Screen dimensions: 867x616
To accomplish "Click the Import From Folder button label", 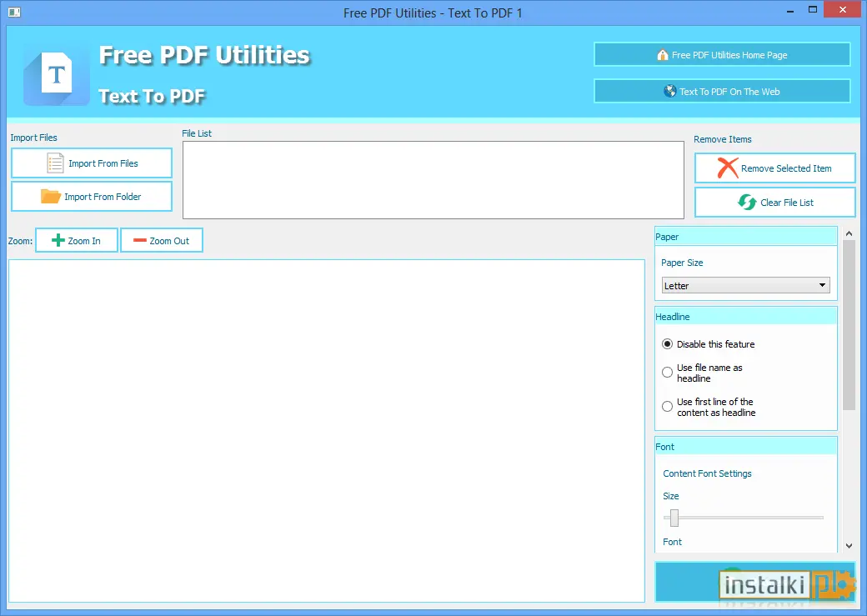I will 103,197.
